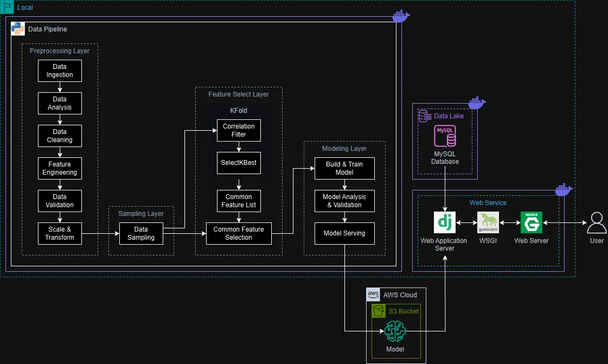608x364 pixels.
Task: Click the Docker whale above Data Pipeline
Action: [x=401, y=16]
